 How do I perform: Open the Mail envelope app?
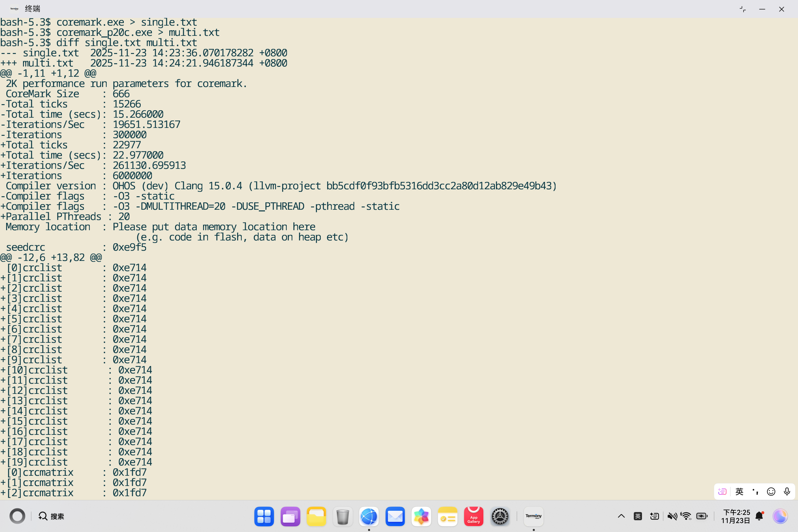[395, 516]
